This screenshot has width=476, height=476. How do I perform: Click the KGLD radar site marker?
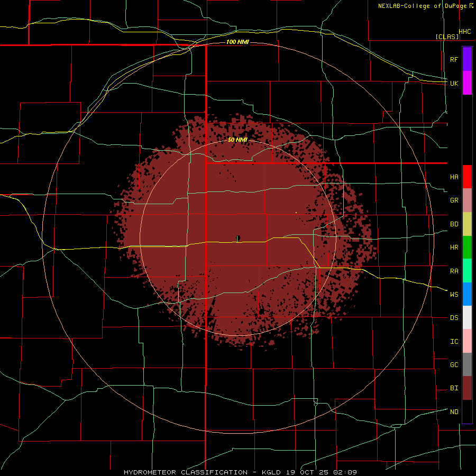point(238,237)
